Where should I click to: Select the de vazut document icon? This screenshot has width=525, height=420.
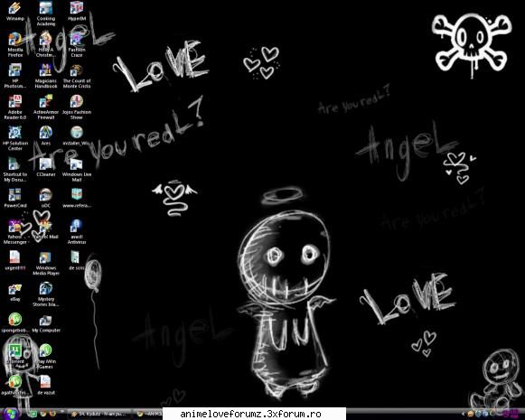click(46, 385)
